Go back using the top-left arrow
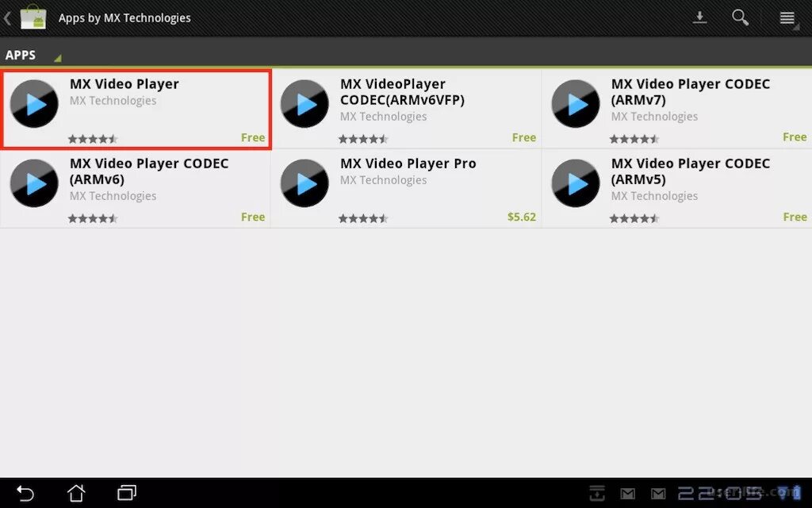Screen dimensions: 812x508 click(7, 19)
